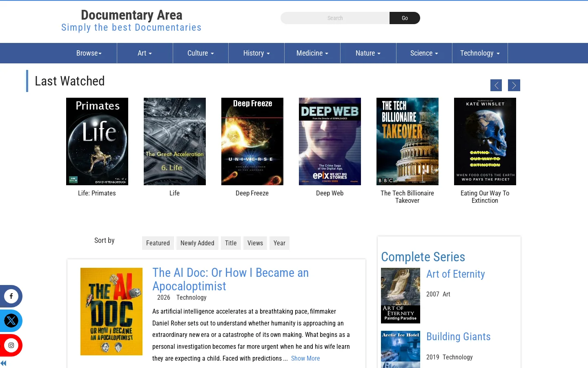588x368 pixels.
Task: Expand the Medicine dropdown menu
Action: (x=312, y=53)
